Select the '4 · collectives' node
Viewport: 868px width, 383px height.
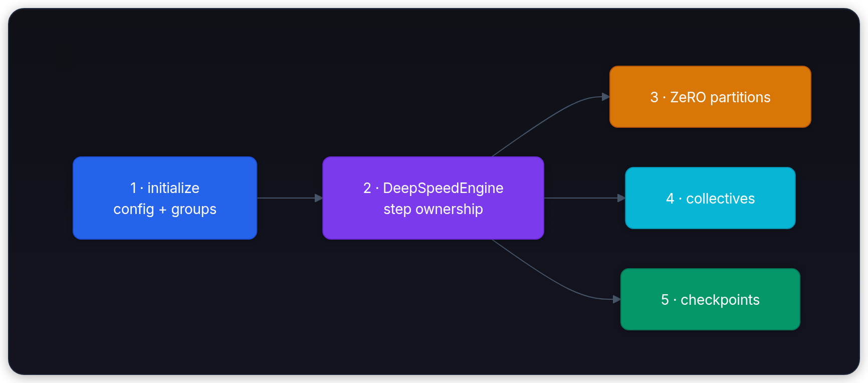(710, 198)
